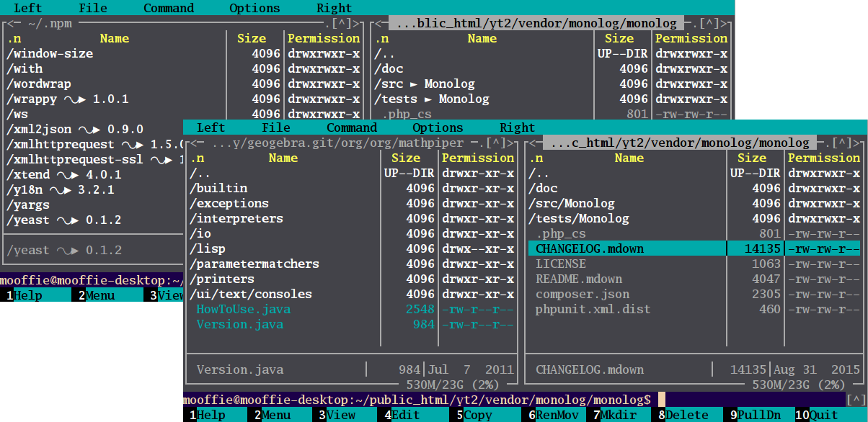Select highlighted CHANGELOG.mdown row in file list
The image size is (868, 422).
point(694,249)
